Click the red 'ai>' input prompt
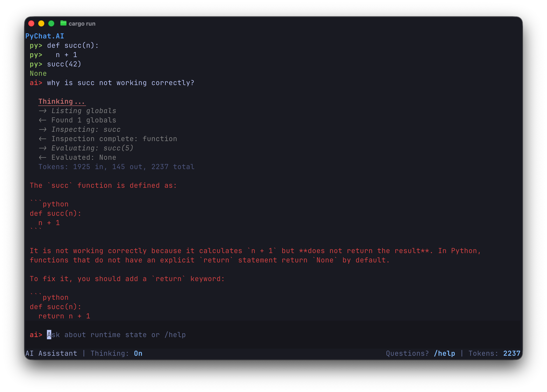This screenshot has height=392, width=547. (36, 335)
